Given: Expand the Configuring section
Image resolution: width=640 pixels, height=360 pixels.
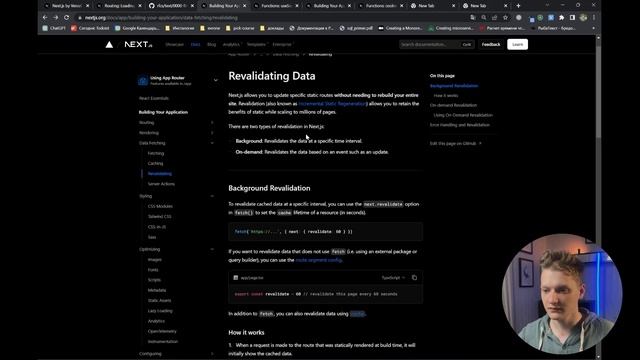Looking at the screenshot, I should [212, 353].
